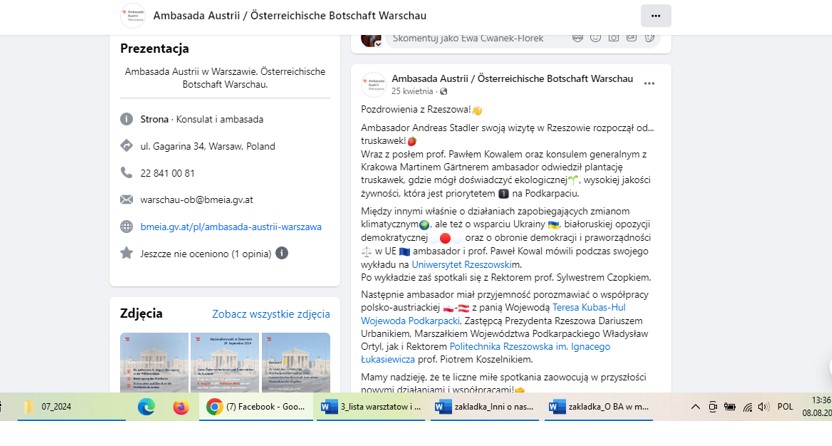Expand hidden system tray icons
The width and height of the screenshot is (832, 446).
tap(696, 407)
